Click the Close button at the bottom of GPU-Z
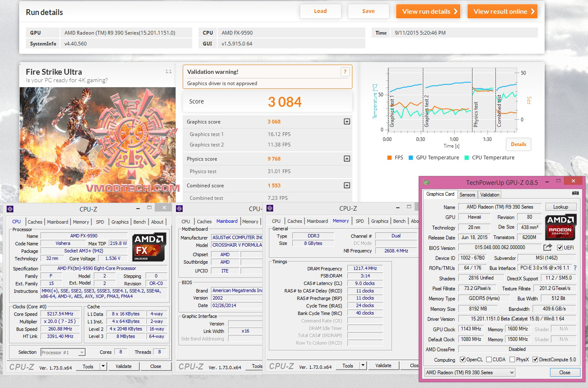 (565, 373)
